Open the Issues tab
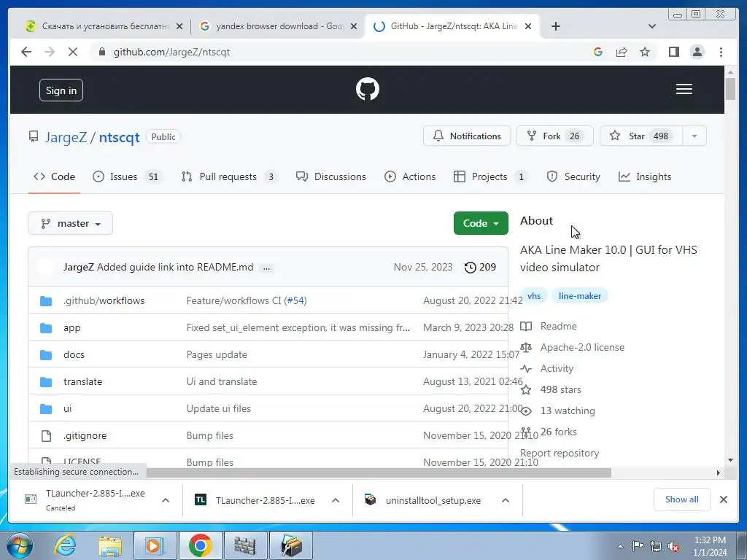The height and width of the screenshot is (560, 747). pyautogui.click(x=127, y=176)
